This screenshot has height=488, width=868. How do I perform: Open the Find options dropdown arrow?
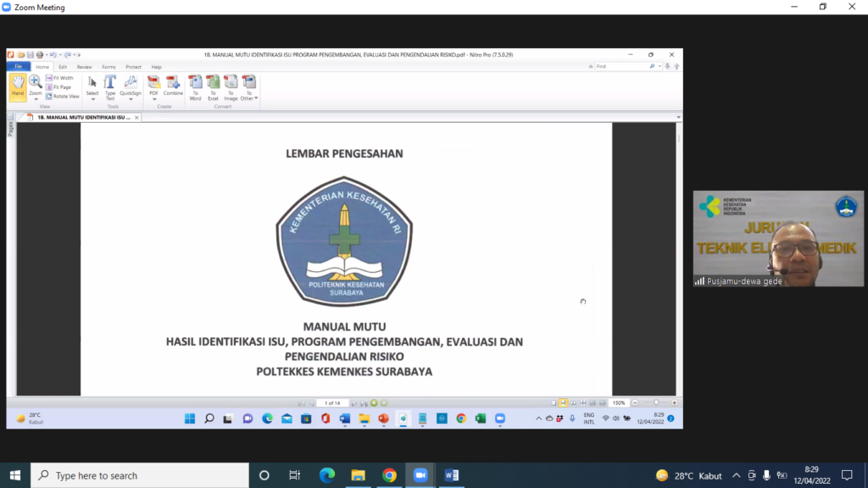pos(659,66)
